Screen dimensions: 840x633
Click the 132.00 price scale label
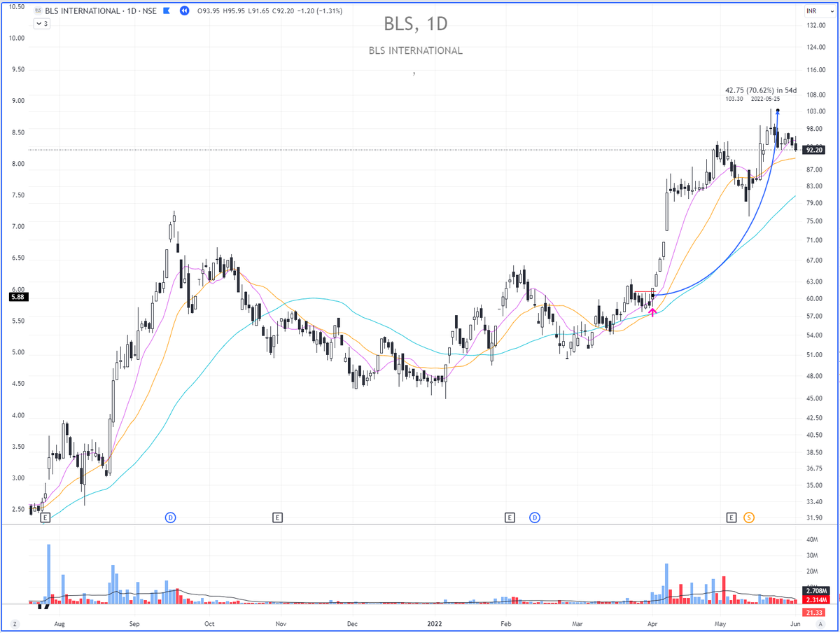[x=815, y=26]
